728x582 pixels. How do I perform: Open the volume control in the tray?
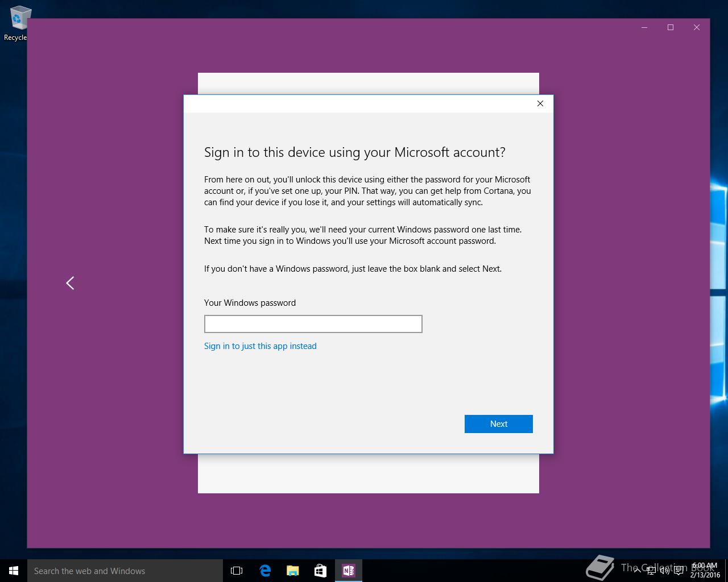coord(665,571)
